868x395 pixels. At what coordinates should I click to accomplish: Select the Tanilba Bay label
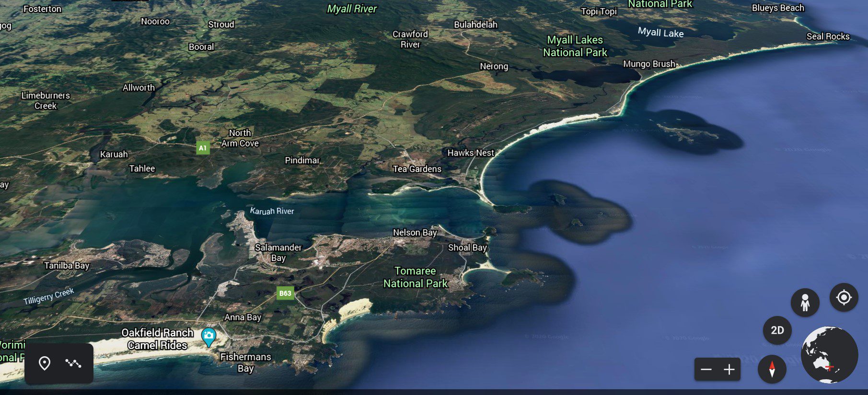67,265
